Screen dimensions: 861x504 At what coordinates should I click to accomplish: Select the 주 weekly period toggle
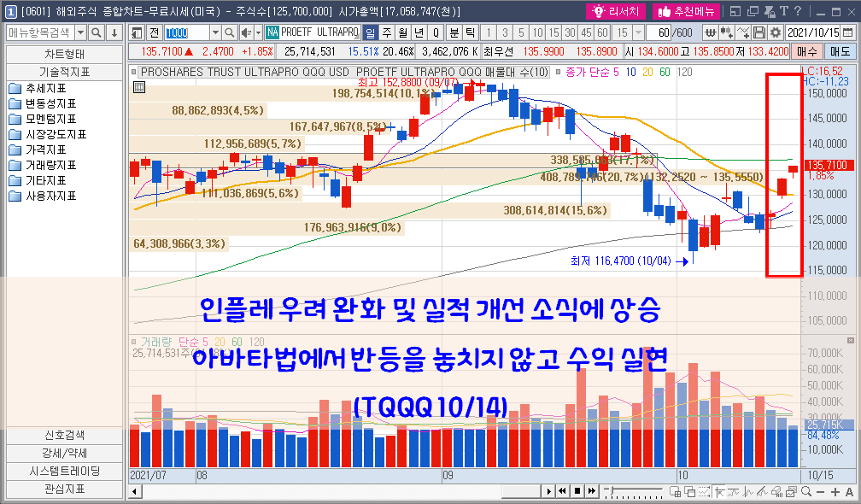click(387, 33)
